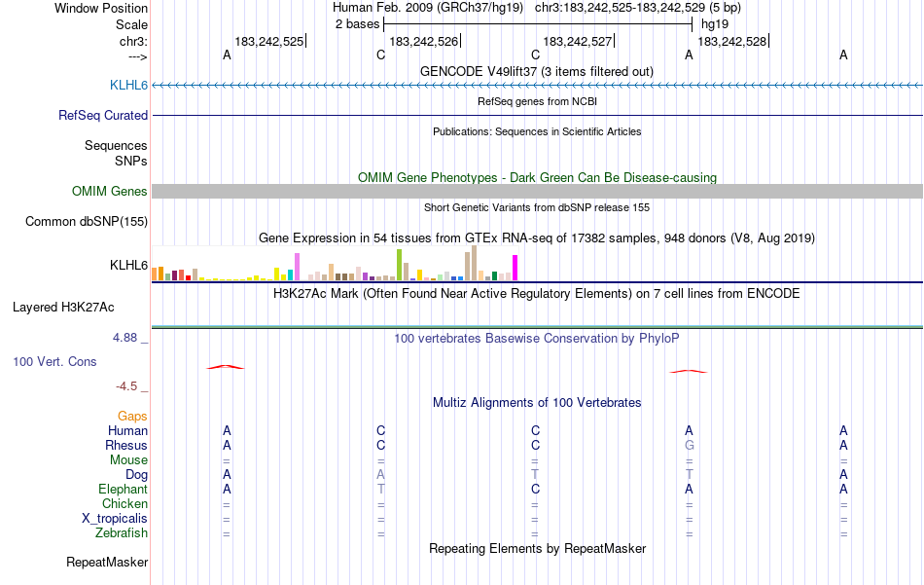The image size is (924, 585).
Task: Click Repeating Elements by RepeatMasker title
Action: click(x=538, y=548)
